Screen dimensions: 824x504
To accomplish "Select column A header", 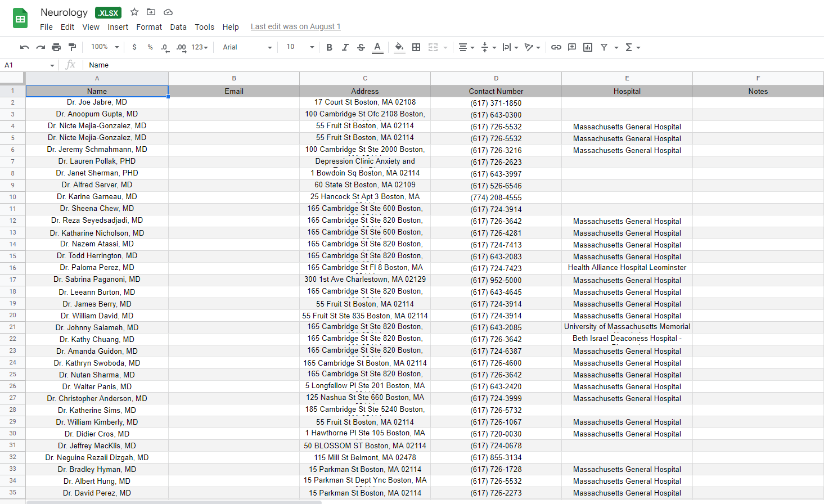I will coord(97,78).
